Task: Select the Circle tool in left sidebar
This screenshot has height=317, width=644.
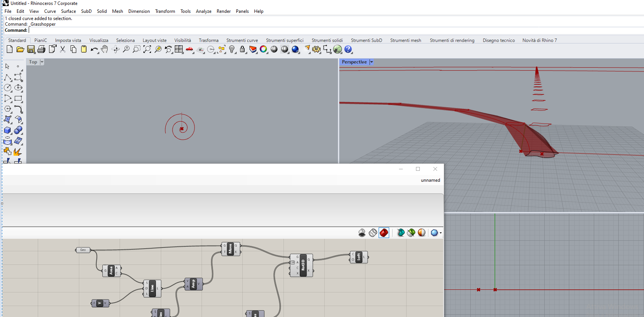Action: (x=8, y=88)
